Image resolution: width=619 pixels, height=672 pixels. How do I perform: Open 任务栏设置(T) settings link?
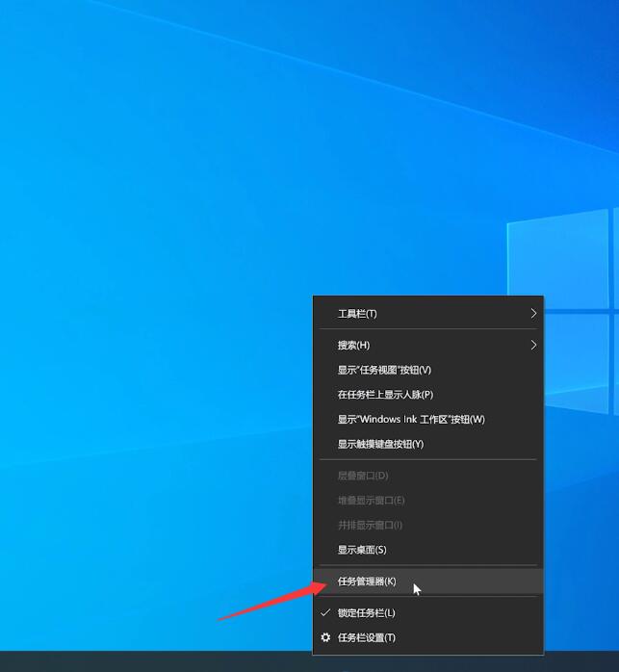point(367,637)
